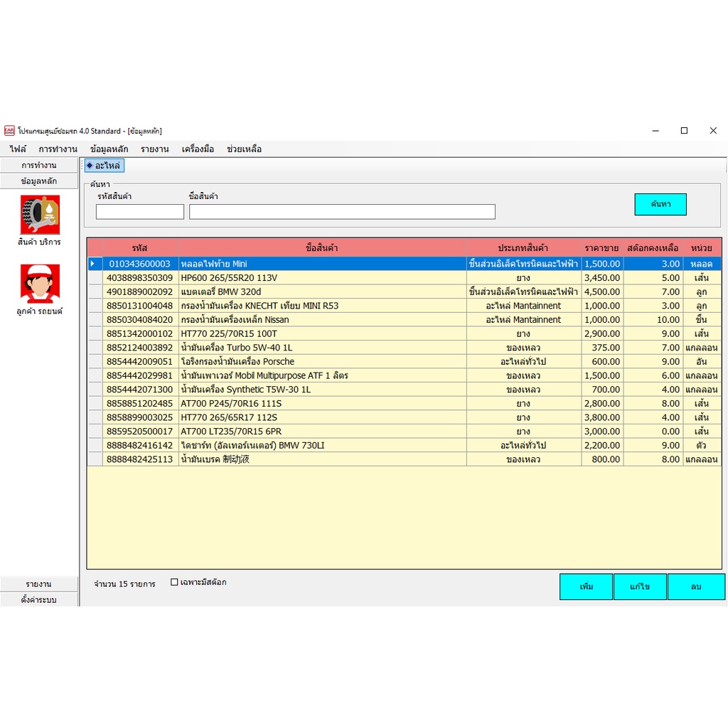
Task: Select item HP600 265/55R20 113V
Action: click(x=322, y=278)
